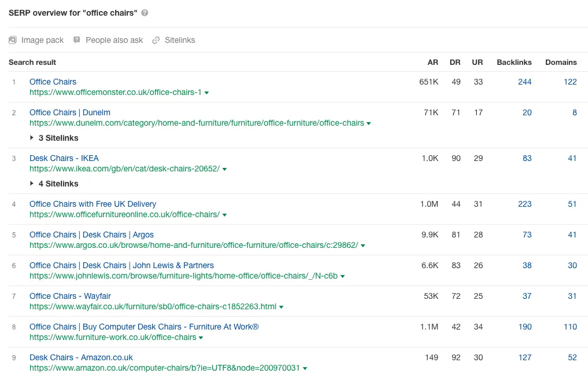The height and width of the screenshot is (377, 588).
Task: Click 127 backlinks for Amazon result
Action: [524, 357]
